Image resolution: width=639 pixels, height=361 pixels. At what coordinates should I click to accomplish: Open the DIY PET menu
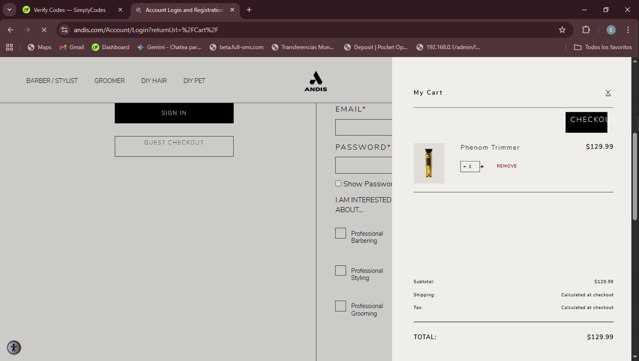(x=194, y=81)
